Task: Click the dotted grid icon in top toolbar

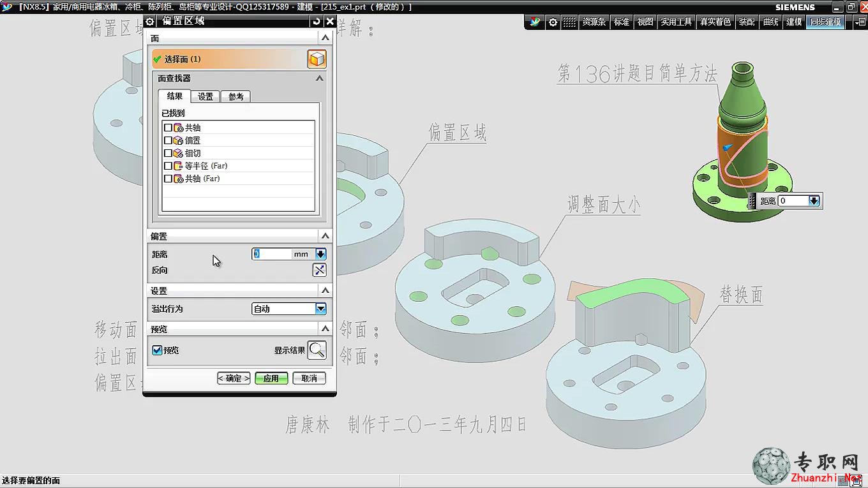Action: click(569, 22)
